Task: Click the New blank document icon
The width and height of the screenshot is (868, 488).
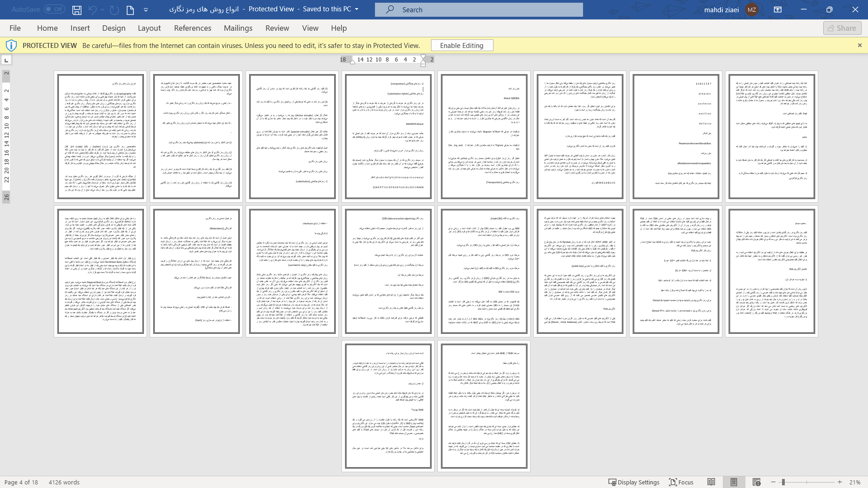Action: [x=130, y=9]
